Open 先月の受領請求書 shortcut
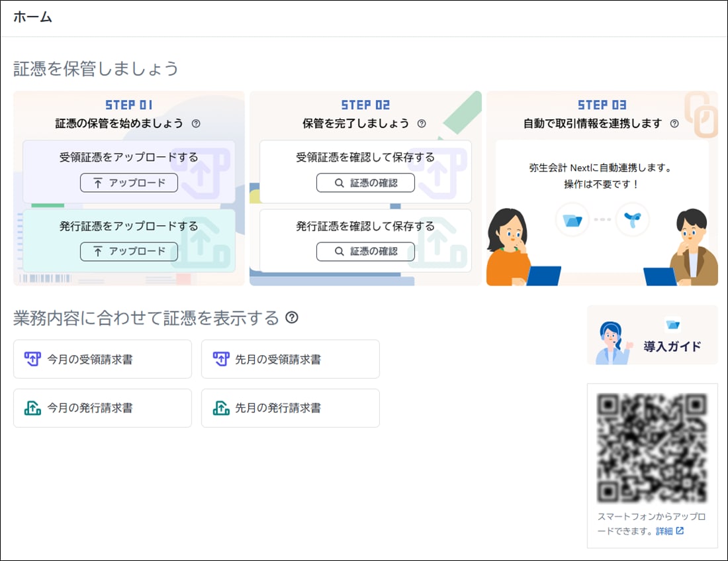Viewport: 728px width, 561px height. [x=291, y=359]
